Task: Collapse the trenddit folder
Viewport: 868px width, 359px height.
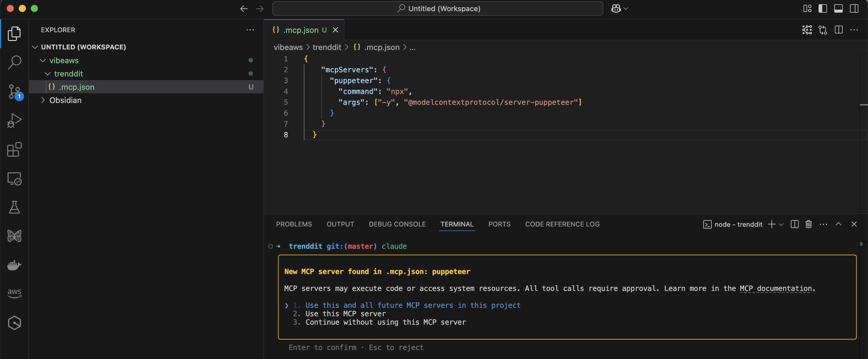Action: [x=68, y=74]
